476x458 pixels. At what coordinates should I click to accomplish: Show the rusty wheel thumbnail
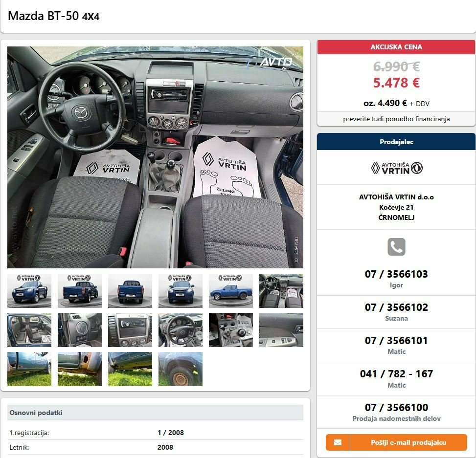point(181,369)
